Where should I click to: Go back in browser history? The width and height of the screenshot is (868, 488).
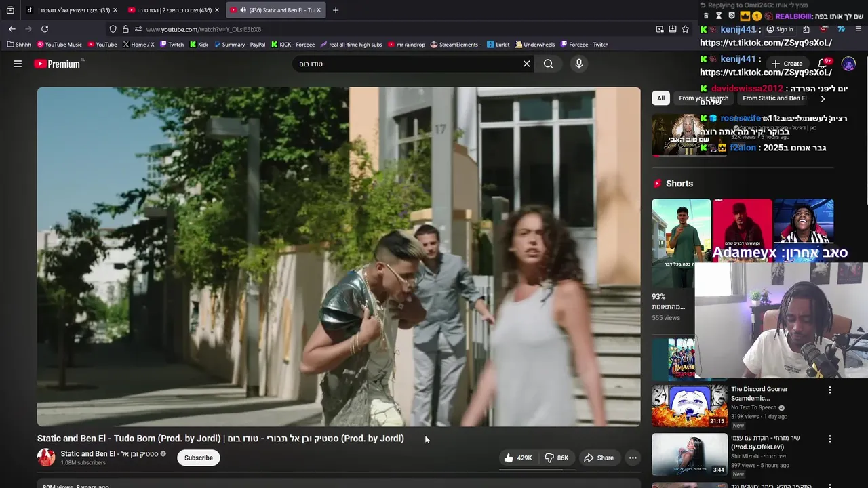tap(12, 29)
